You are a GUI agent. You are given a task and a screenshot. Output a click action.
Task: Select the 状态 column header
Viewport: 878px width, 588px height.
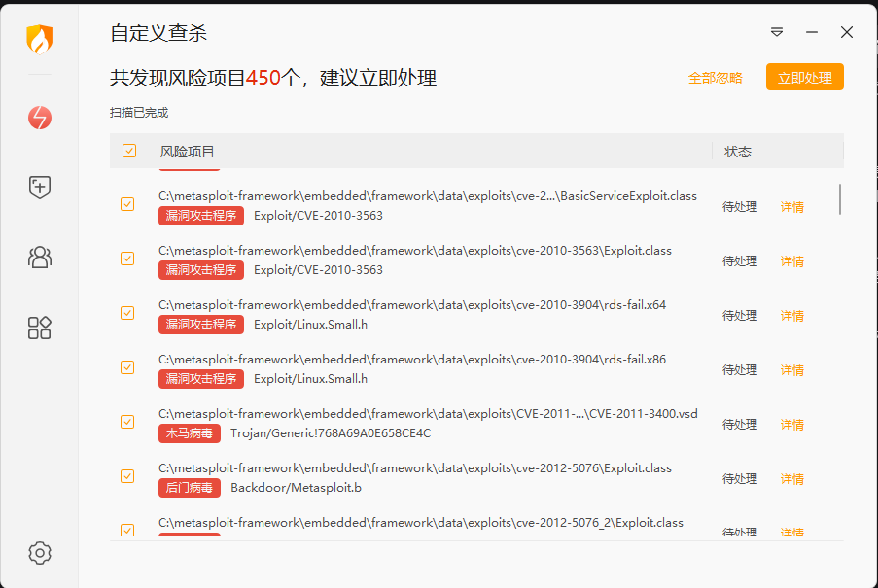click(x=737, y=152)
